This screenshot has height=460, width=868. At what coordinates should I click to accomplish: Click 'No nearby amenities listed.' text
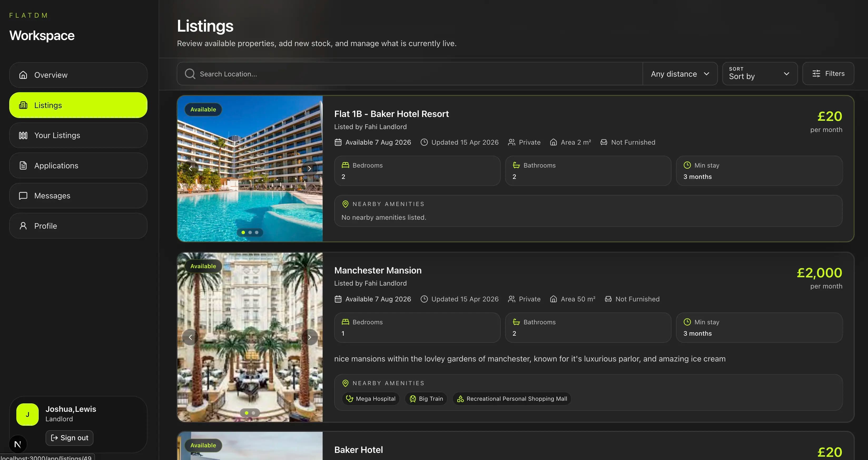point(384,217)
